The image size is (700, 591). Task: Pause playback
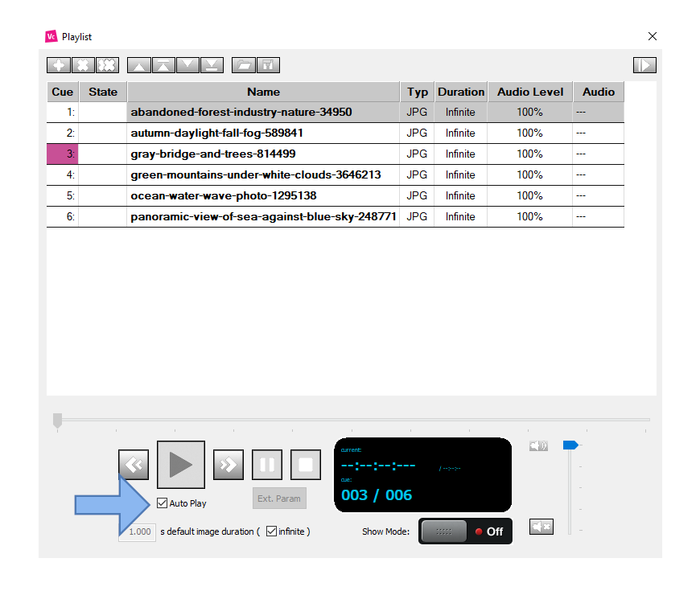267,465
